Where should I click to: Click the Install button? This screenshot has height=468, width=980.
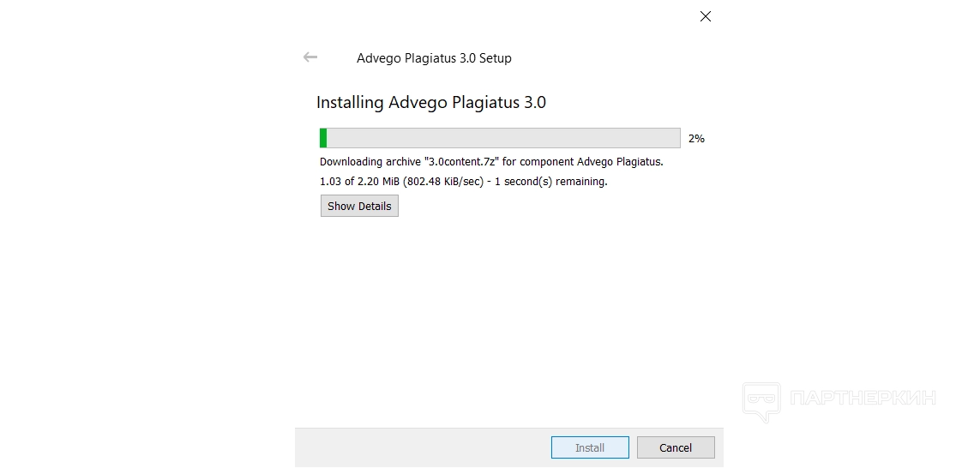pos(590,447)
